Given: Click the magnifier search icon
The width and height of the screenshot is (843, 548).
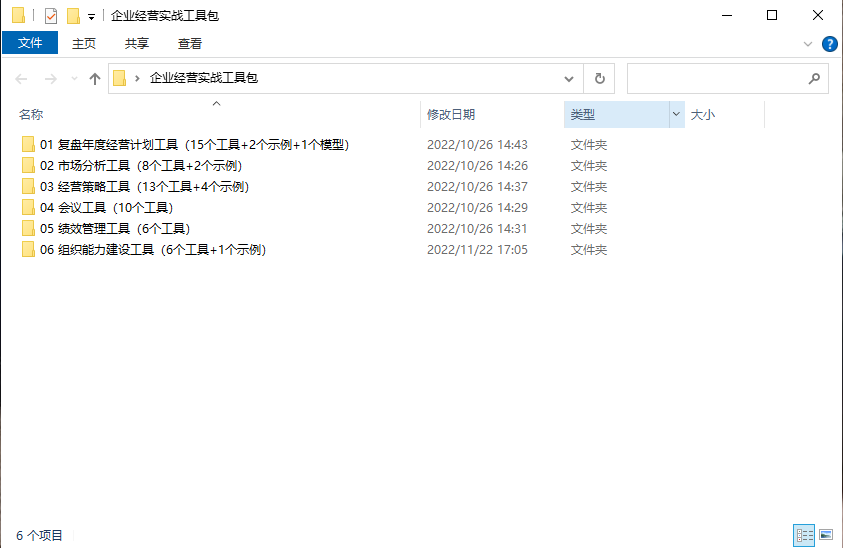Looking at the screenshot, I should [x=815, y=79].
